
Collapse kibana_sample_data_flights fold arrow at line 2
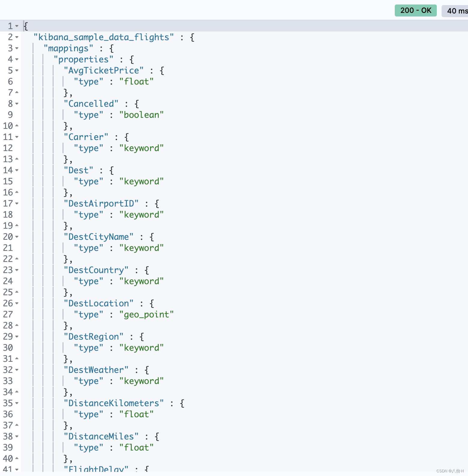(x=17, y=37)
